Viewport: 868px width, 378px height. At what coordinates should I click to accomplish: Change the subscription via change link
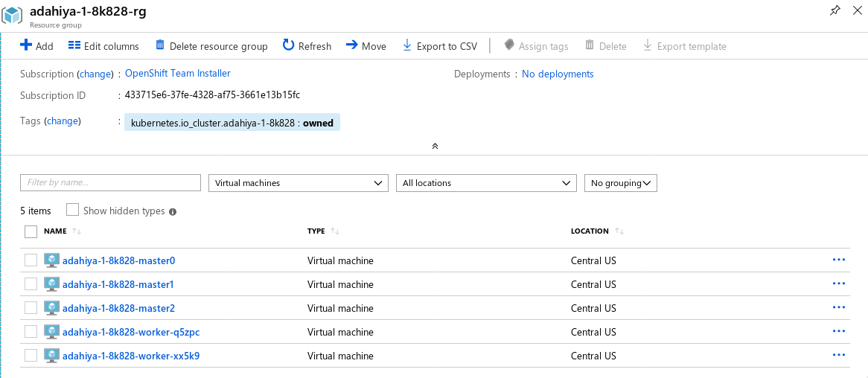95,74
